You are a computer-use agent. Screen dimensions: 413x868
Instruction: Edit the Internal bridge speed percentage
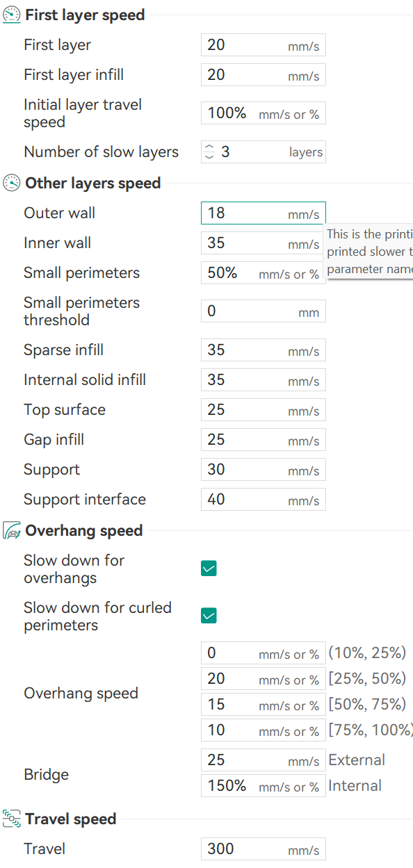click(264, 786)
